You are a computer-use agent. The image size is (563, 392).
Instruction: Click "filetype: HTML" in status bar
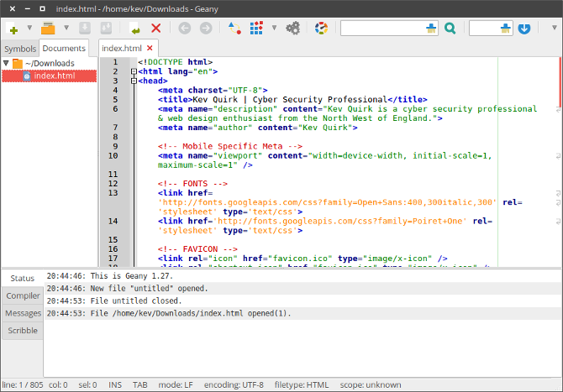click(302, 384)
